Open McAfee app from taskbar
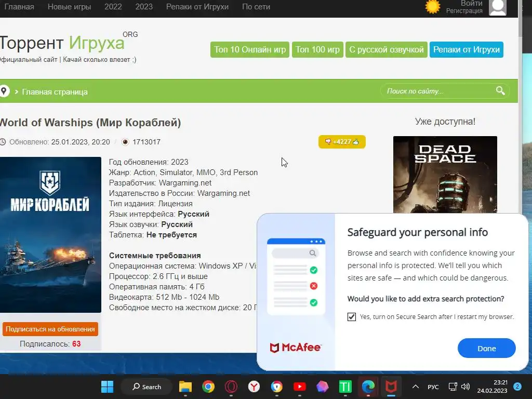The height and width of the screenshot is (399, 532). pyautogui.click(x=391, y=387)
